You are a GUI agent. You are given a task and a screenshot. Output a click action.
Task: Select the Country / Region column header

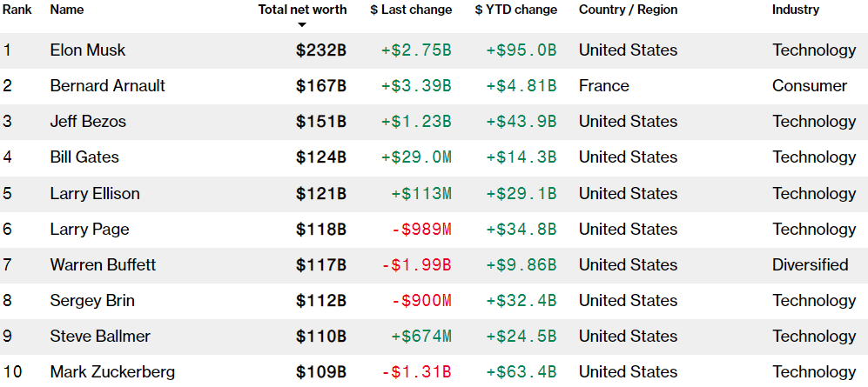[629, 10]
